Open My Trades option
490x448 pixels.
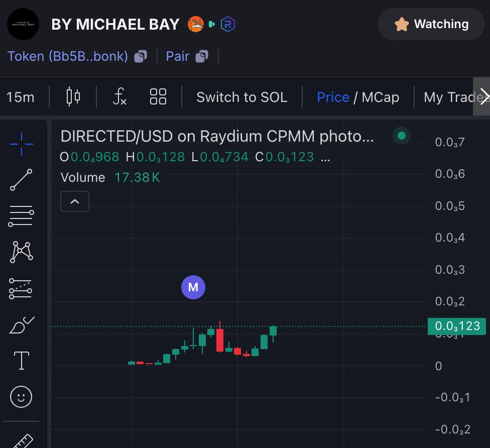(448, 97)
